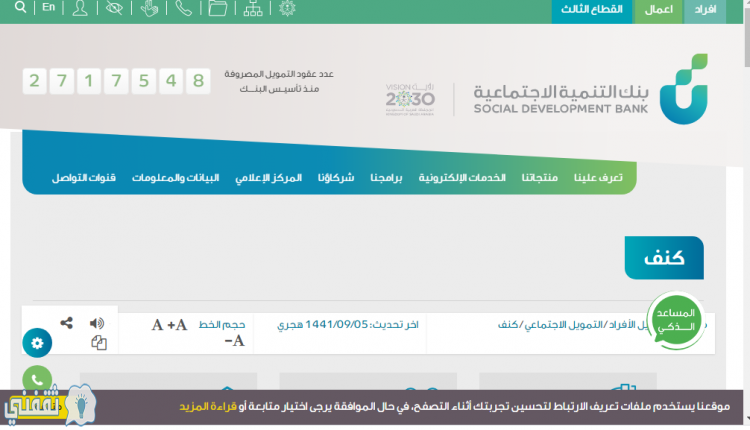
Task: Select the القطاع الثالث tab
Action: coord(592,11)
